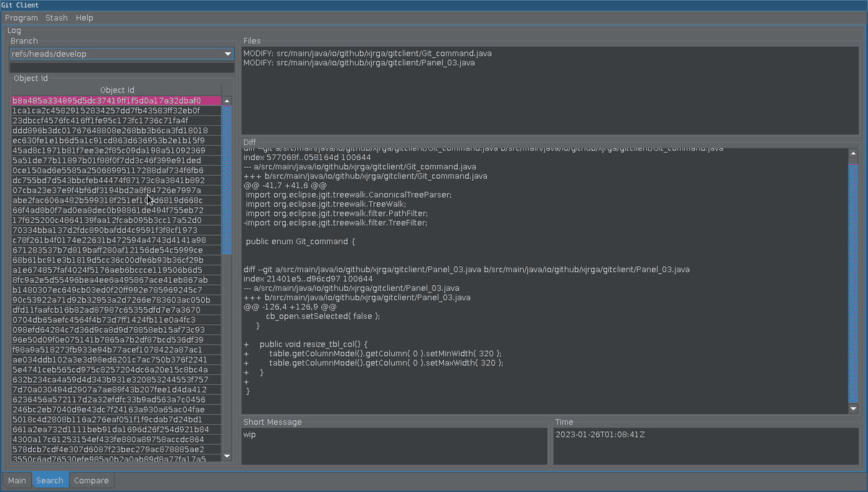Select commit row starting 671283537b7d
The image size is (868, 492).
point(116,250)
